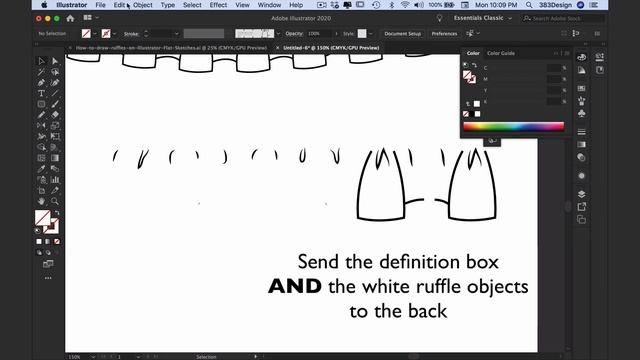Screen dimensions: 640x360
Task: Open the Symbols panel club icon
Action: 582,113
